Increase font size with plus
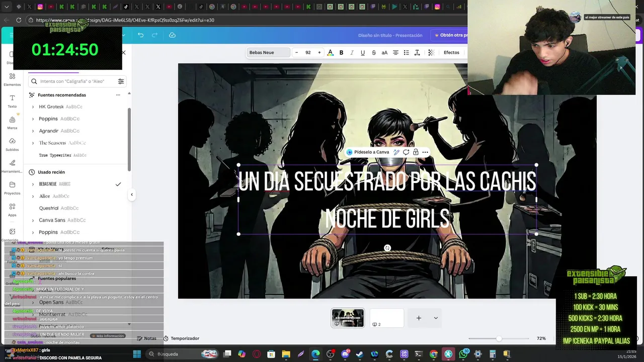The height and width of the screenshot is (362, 644). tap(319, 52)
